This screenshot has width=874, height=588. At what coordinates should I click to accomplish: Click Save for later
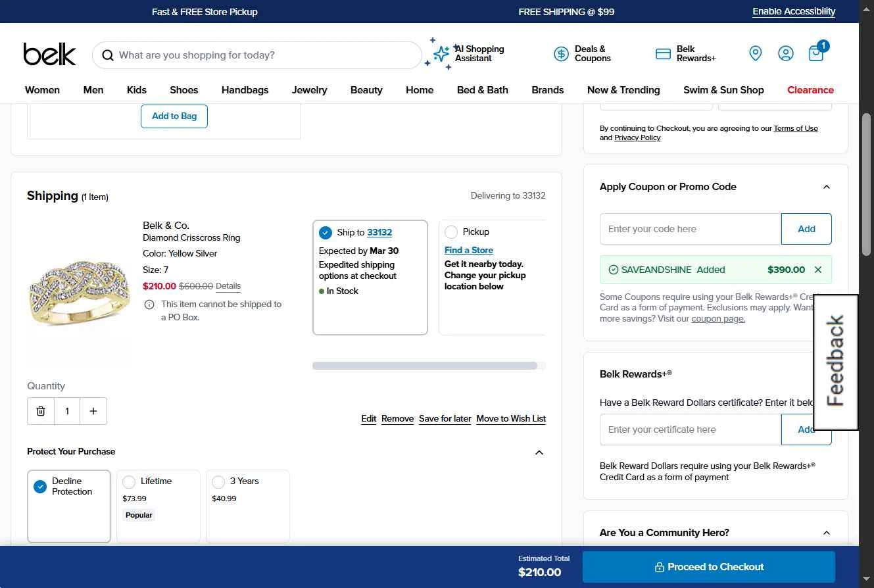click(x=445, y=419)
